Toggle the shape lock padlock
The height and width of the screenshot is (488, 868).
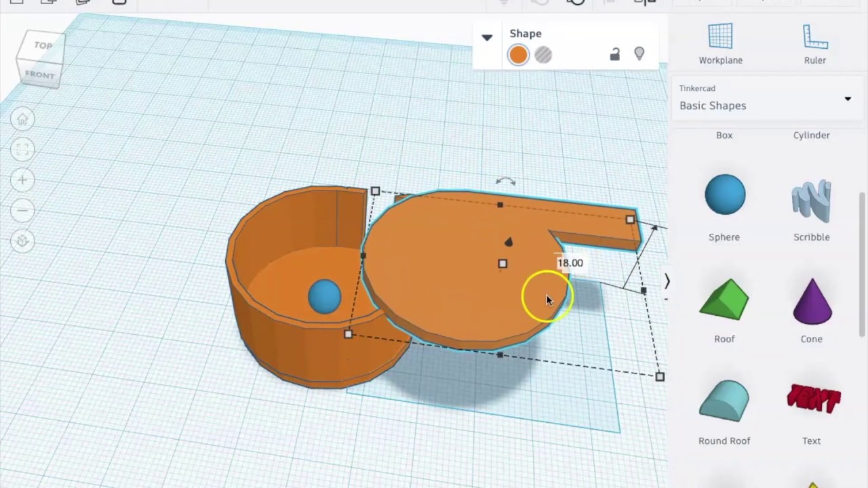coord(614,54)
